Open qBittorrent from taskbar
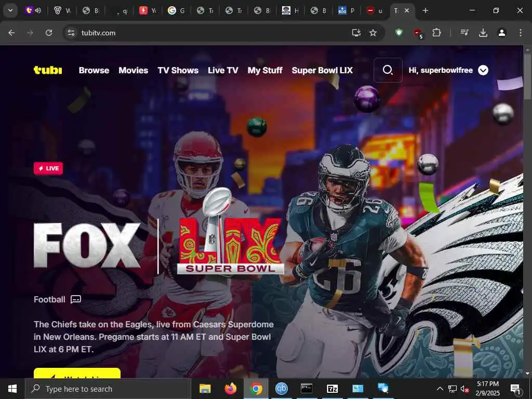532x399 pixels. pos(281,389)
